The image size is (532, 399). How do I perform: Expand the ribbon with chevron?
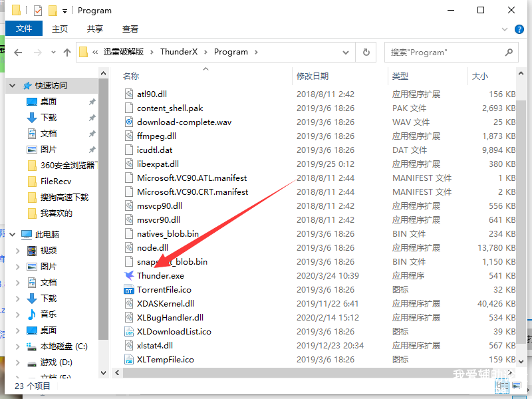tap(505, 29)
